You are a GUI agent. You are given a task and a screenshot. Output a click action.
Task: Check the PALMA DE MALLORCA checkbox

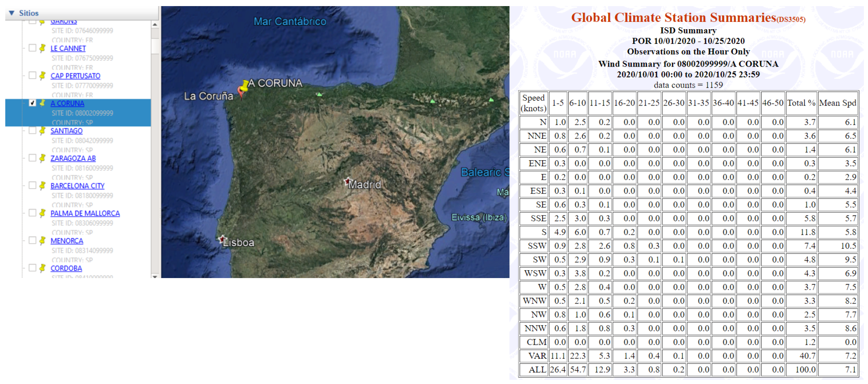tap(32, 213)
